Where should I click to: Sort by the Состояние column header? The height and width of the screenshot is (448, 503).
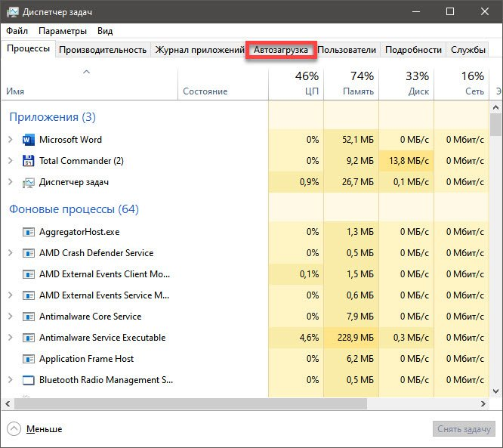[223, 84]
